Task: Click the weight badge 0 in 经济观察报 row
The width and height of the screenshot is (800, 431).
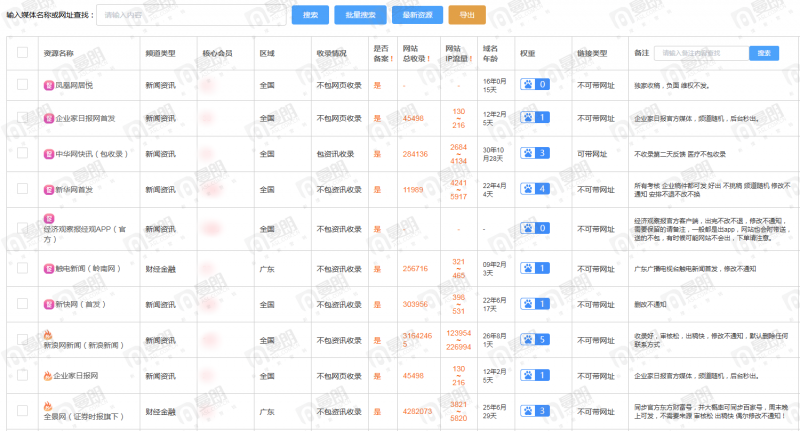Action: (x=535, y=227)
